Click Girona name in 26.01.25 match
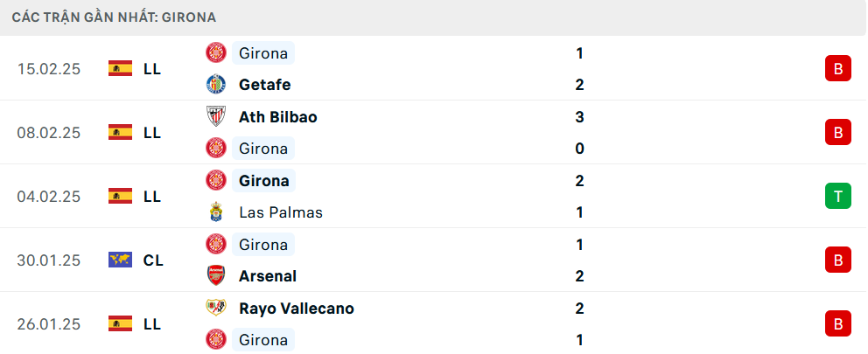The height and width of the screenshot is (354, 868). pos(262,340)
